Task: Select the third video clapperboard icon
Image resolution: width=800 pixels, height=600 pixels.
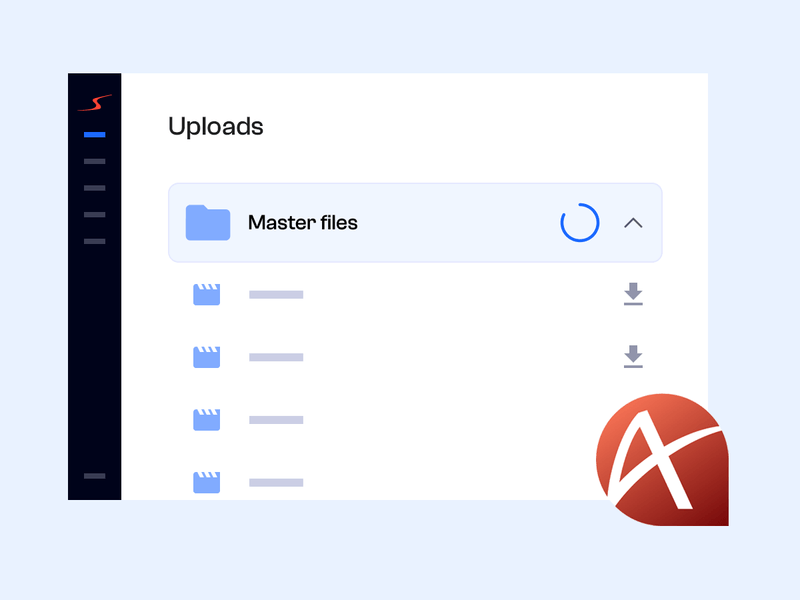Action: 206,420
